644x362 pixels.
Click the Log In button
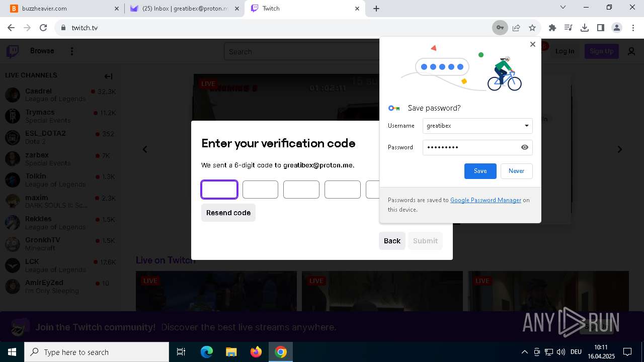click(565, 51)
